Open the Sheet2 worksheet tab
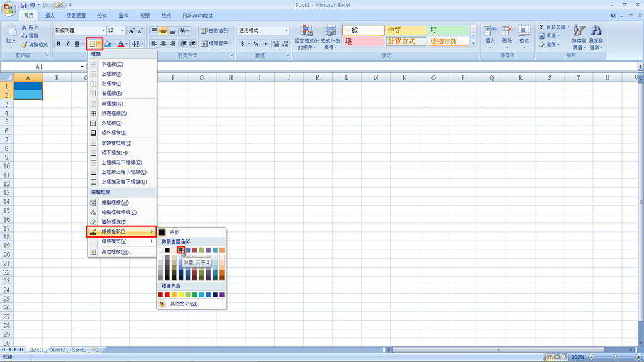This screenshot has width=644, height=362. tap(57, 349)
